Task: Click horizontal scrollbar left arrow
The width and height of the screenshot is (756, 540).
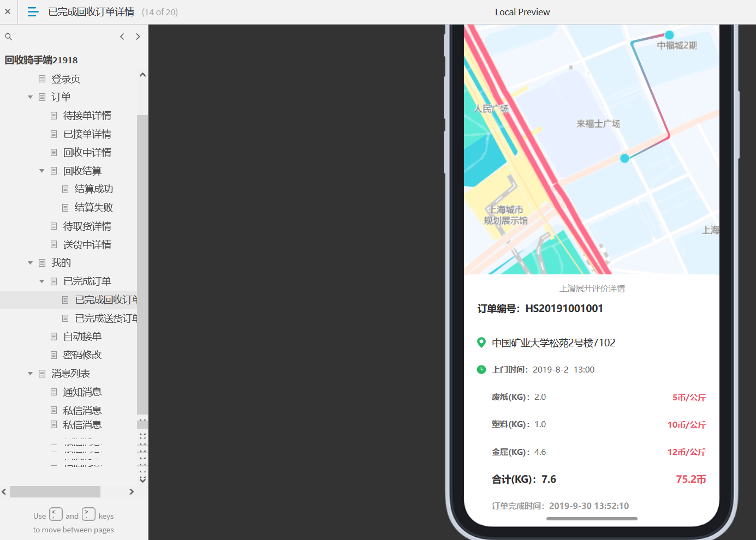Action: (4, 491)
